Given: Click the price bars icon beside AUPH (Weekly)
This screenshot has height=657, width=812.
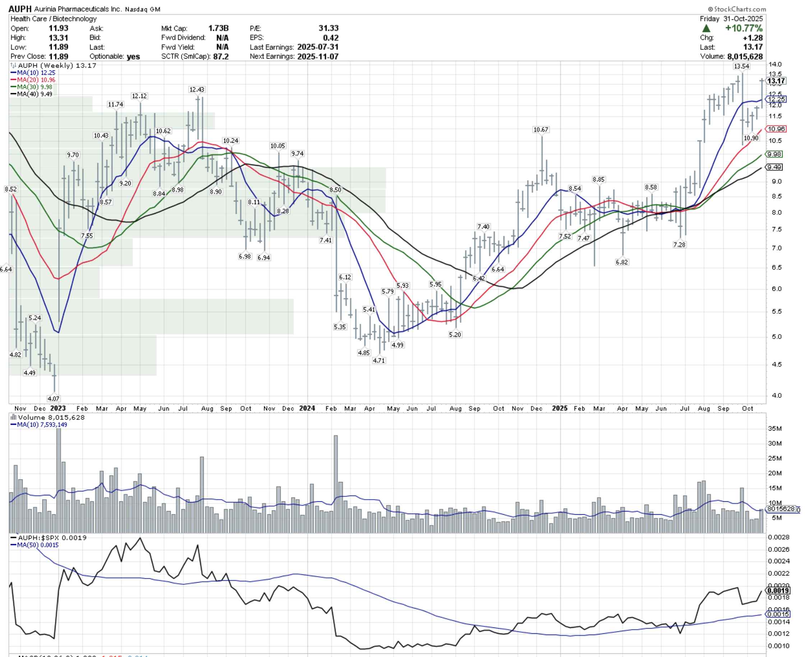Looking at the screenshot, I should [13, 66].
